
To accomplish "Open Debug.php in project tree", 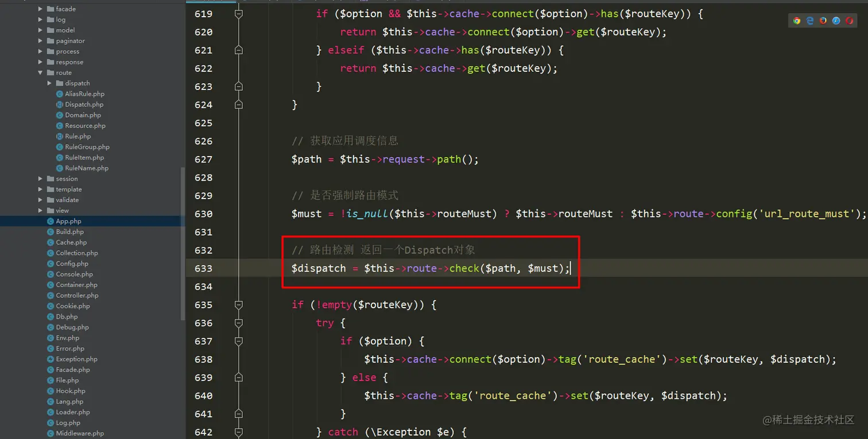I will [72, 328].
